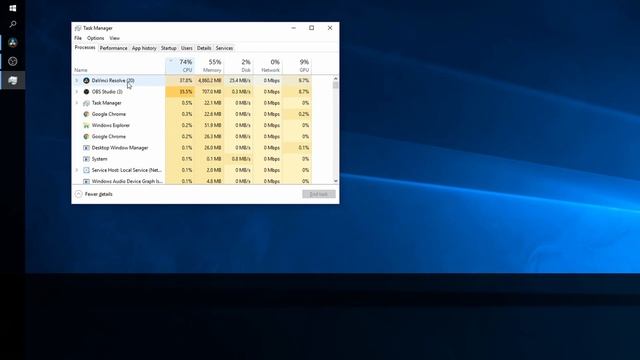Close the Task Manager window
The image size is (640, 360).
click(330, 28)
